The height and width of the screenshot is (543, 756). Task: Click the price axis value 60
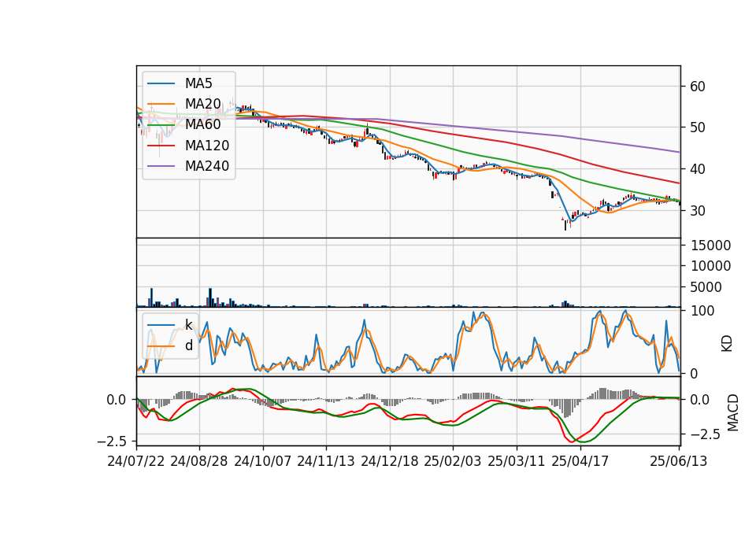coord(698,87)
